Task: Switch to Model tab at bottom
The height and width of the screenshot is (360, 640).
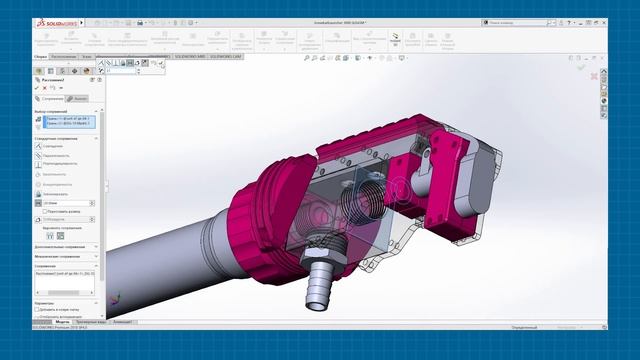Action: pyautogui.click(x=62, y=322)
